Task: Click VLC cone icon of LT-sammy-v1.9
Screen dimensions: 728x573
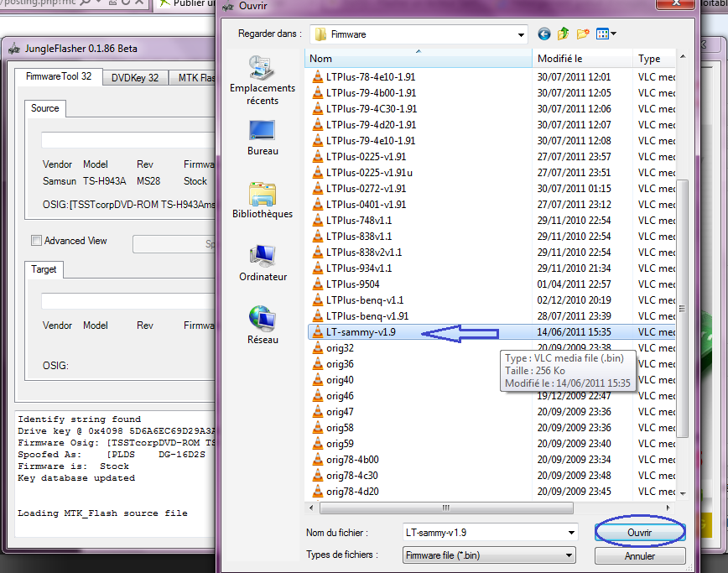Action: (x=318, y=331)
